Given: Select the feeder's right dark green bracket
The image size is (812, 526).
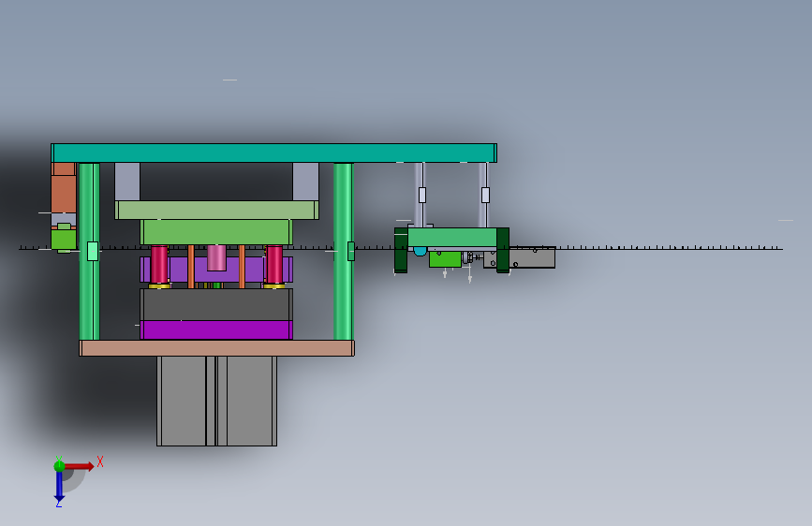Looking at the screenshot, I should (503, 250).
